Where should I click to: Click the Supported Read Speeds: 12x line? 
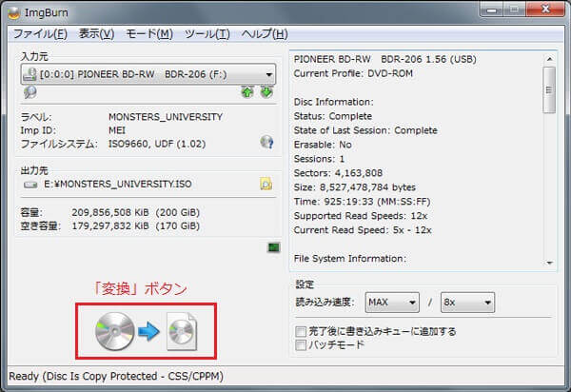361,216
